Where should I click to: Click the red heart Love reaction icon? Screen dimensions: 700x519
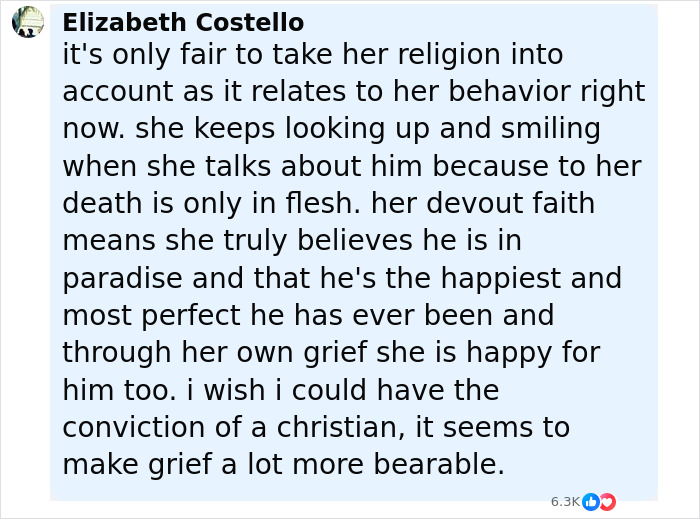coord(606,501)
